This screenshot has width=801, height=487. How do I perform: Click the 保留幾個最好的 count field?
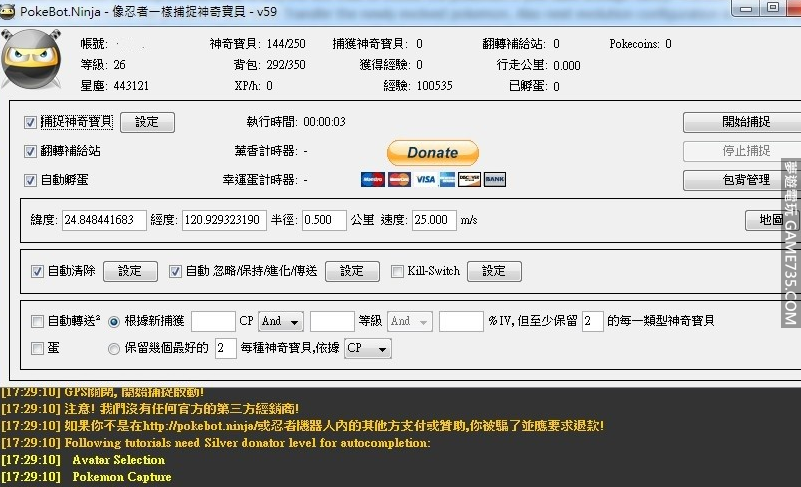click(226, 349)
